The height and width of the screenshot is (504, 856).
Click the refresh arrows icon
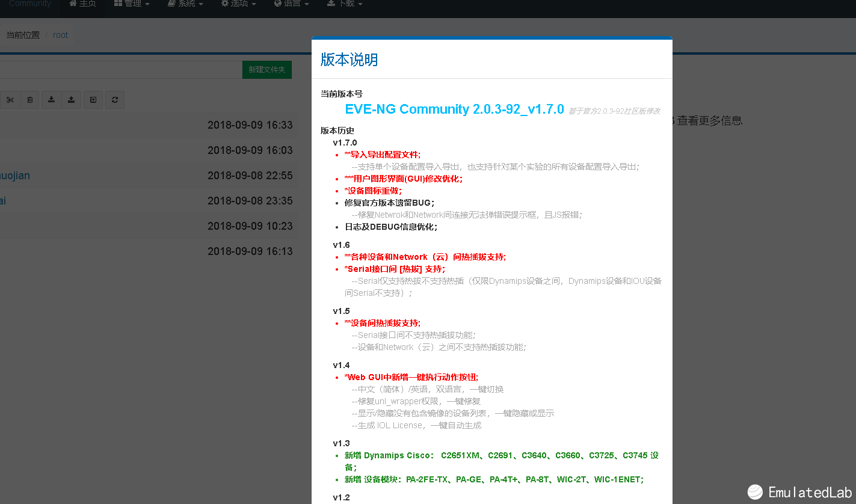pyautogui.click(x=115, y=100)
